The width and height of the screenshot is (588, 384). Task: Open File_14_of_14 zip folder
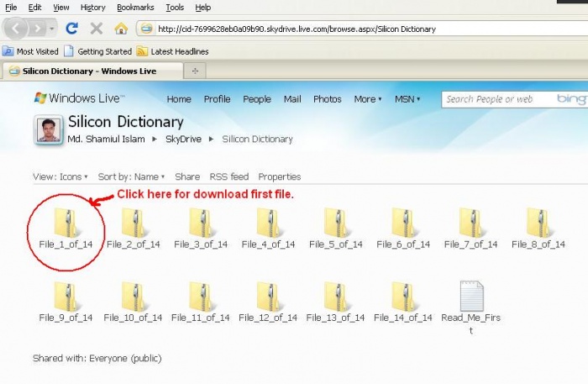[x=403, y=297]
